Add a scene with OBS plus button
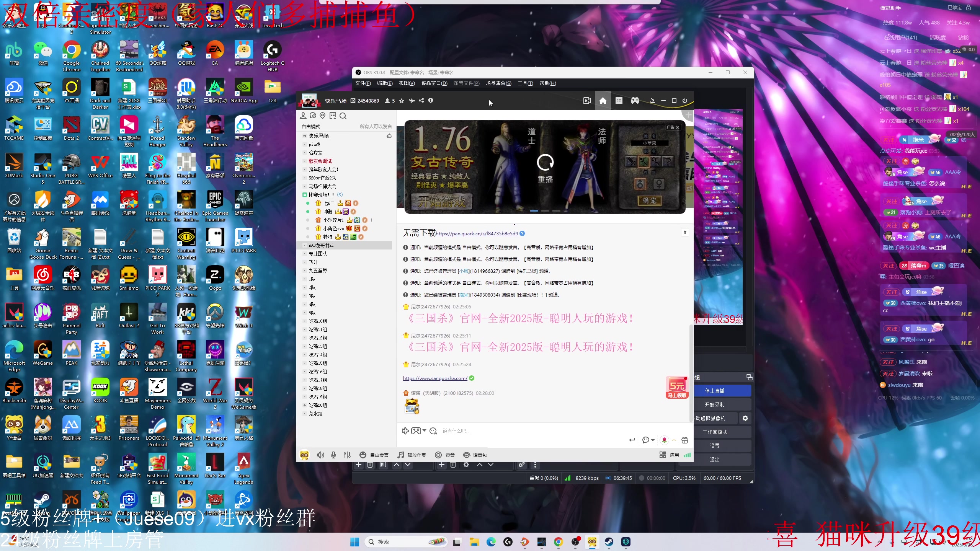 pos(359,465)
